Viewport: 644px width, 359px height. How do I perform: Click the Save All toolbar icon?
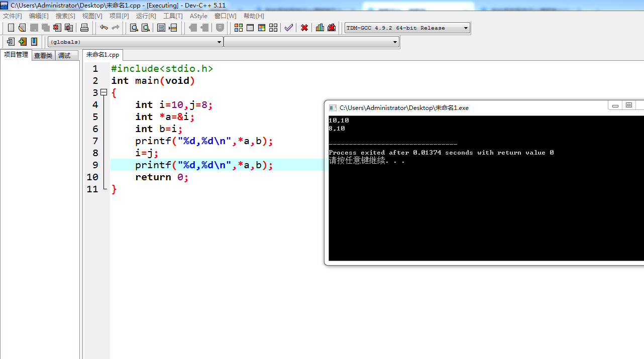(x=46, y=28)
